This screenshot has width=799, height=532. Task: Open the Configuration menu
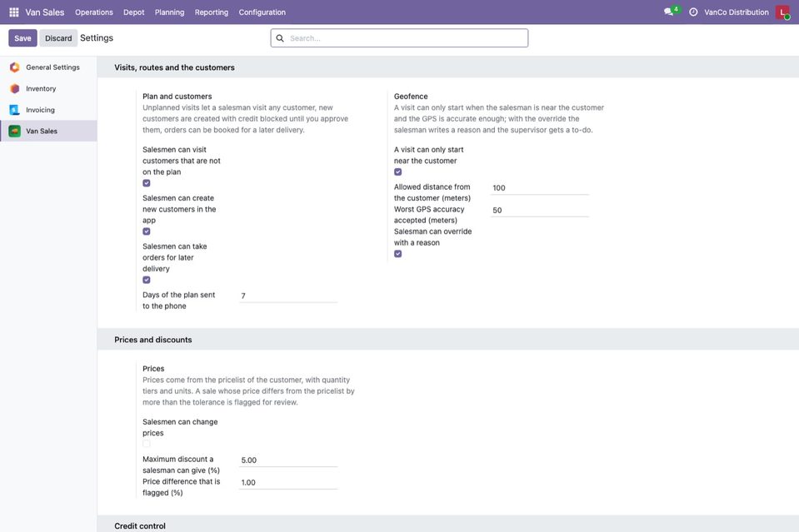pyautogui.click(x=262, y=12)
